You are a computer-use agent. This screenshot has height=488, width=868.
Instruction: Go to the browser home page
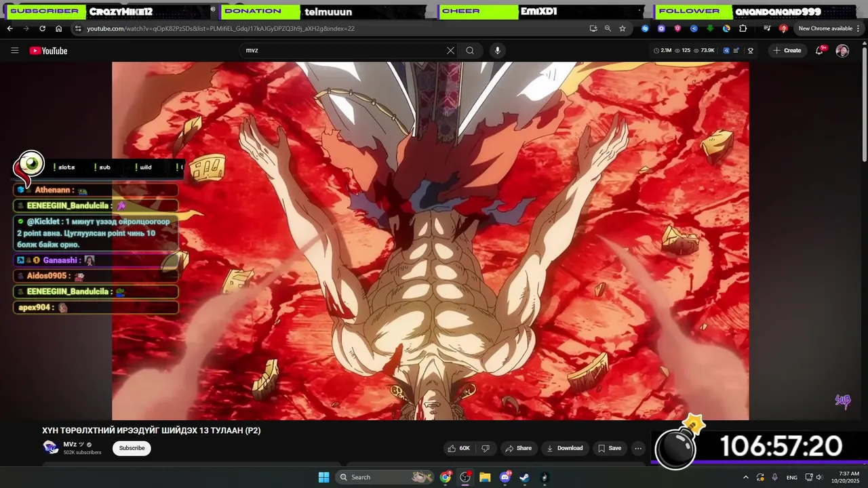[58, 28]
